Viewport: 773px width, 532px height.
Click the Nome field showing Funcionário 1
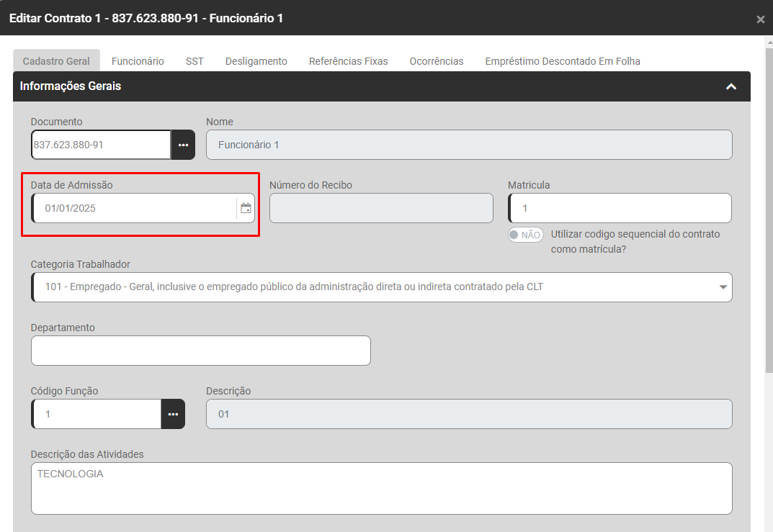point(469,145)
